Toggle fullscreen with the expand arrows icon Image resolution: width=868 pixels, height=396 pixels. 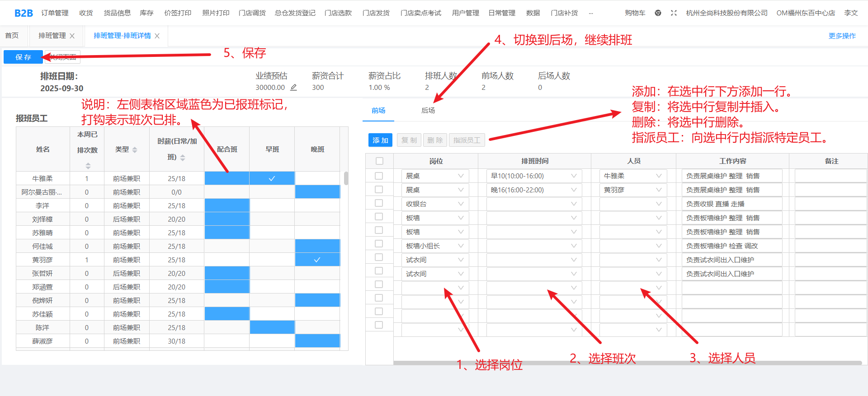[674, 13]
